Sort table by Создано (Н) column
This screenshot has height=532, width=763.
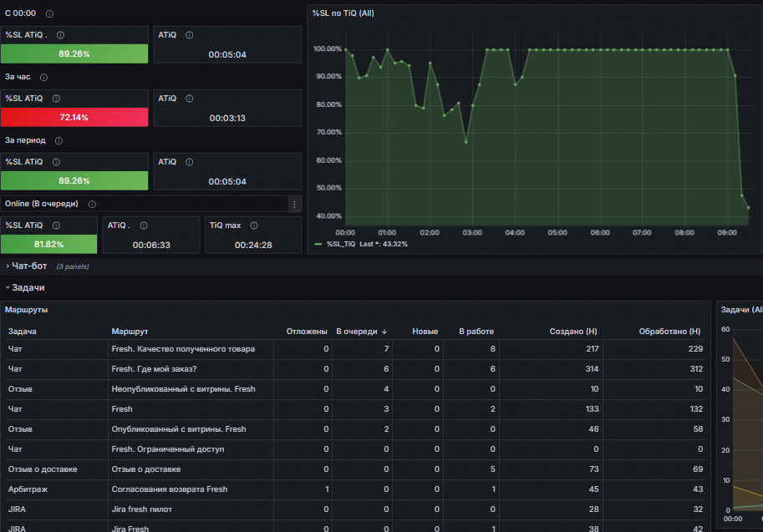[573, 332]
